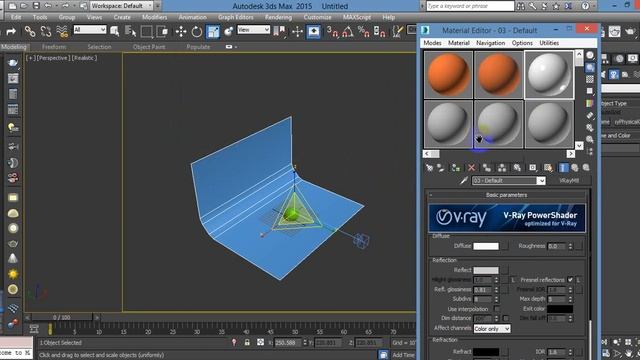Open the Material menu in Material Editor
The height and width of the screenshot is (360, 640).
tap(459, 43)
